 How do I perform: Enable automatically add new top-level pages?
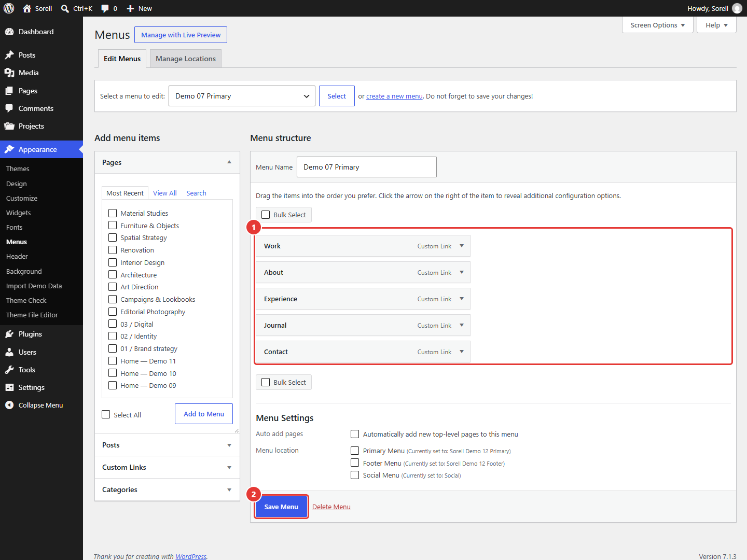tap(355, 434)
